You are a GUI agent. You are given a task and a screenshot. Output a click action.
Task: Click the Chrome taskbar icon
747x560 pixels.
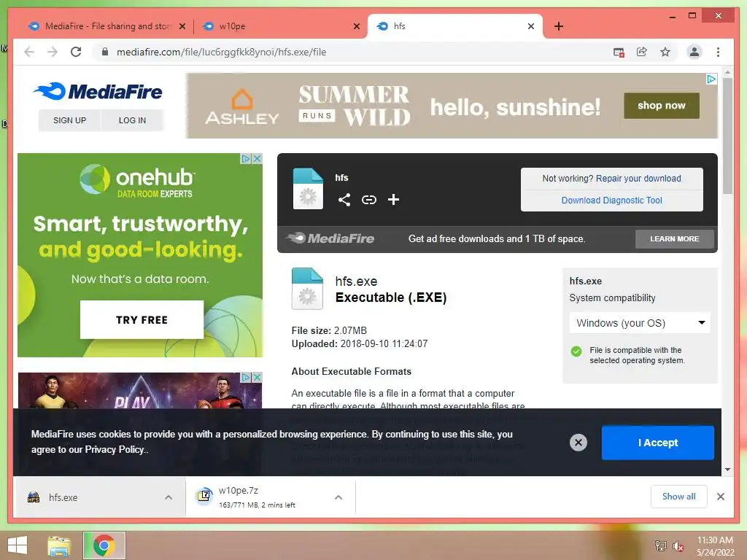pos(104,545)
